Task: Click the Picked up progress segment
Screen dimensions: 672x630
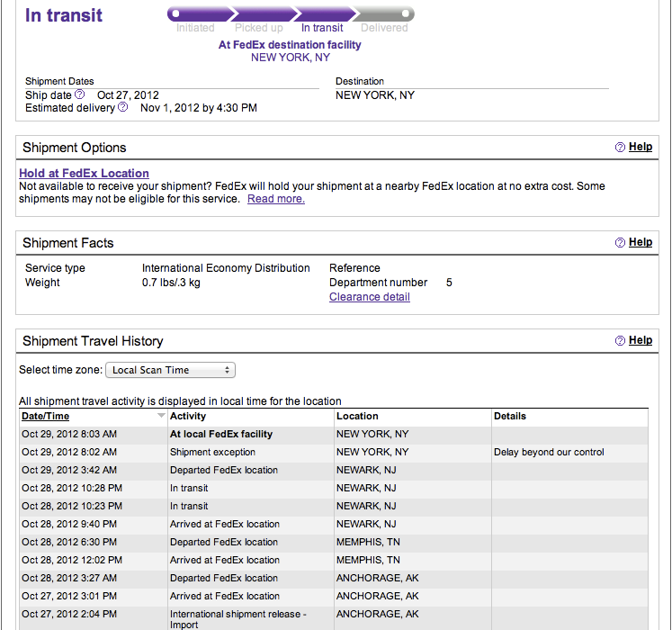Action: (x=264, y=14)
